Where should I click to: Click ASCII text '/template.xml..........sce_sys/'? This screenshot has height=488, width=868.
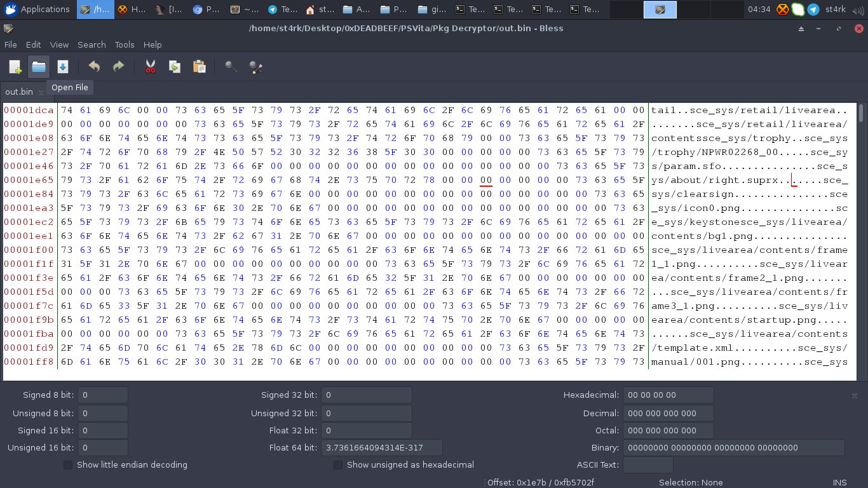point(749,348)
